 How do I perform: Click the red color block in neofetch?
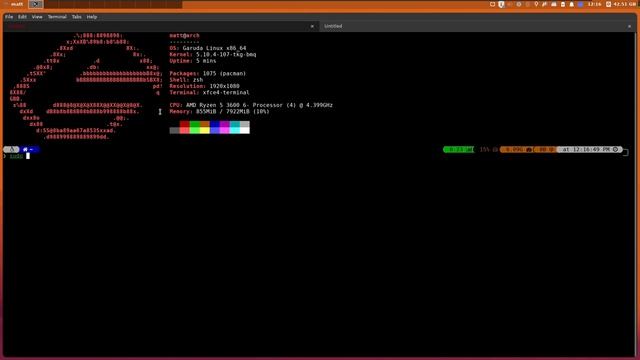[x=184, y=124]
